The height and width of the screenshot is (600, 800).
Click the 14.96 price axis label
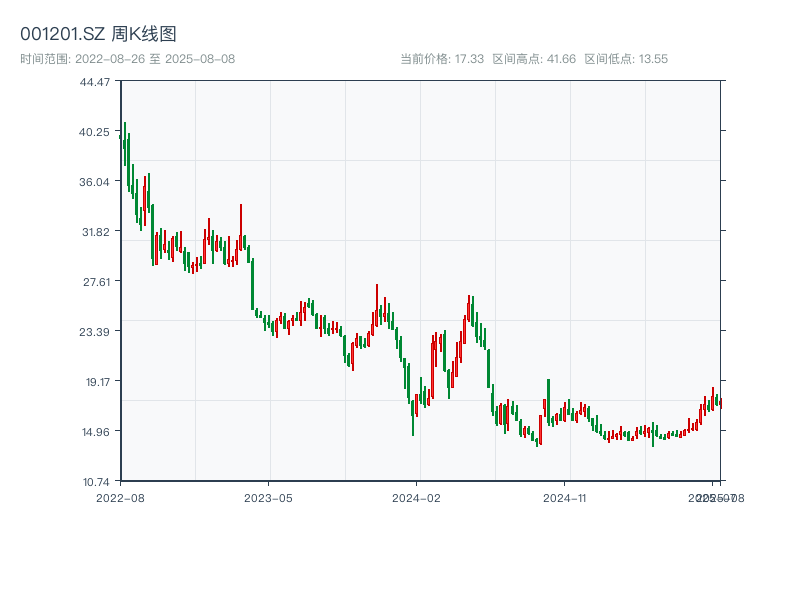pos(97,431)
